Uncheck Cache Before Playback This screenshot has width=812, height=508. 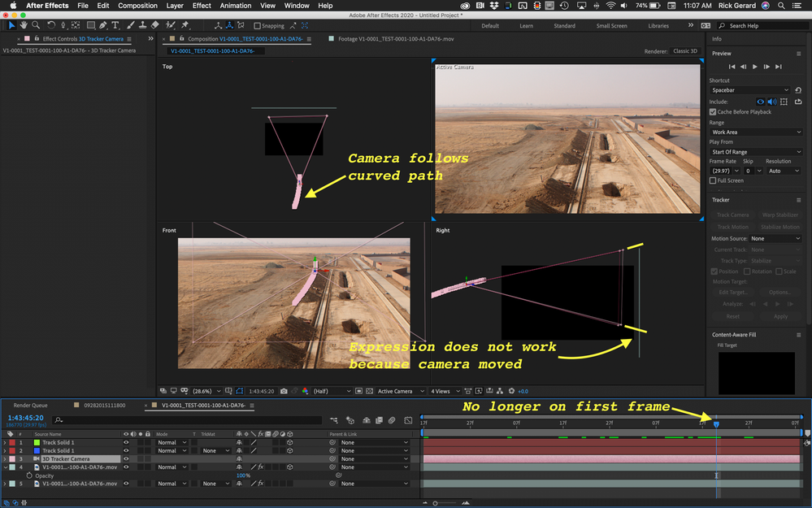click(x=713, y=112)
